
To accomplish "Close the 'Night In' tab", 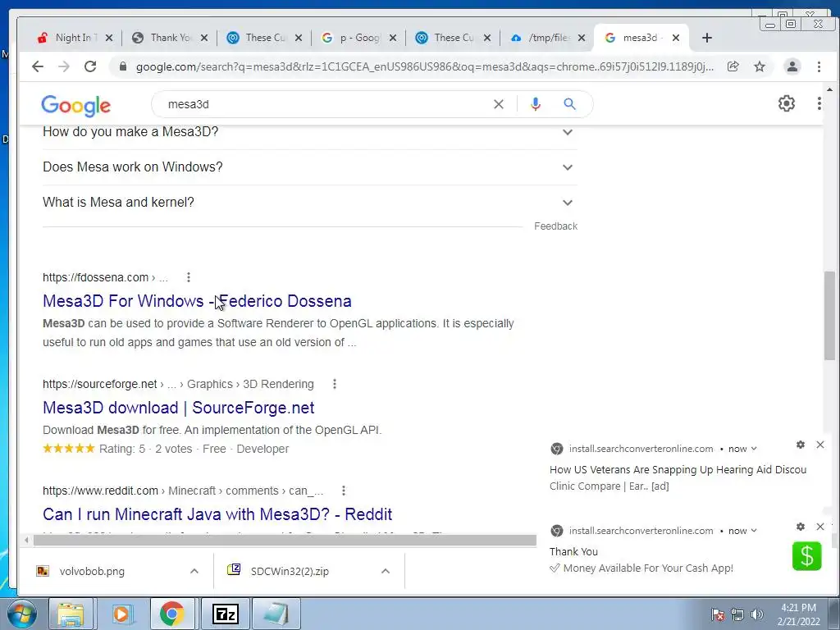I will [x=109, y=38].
